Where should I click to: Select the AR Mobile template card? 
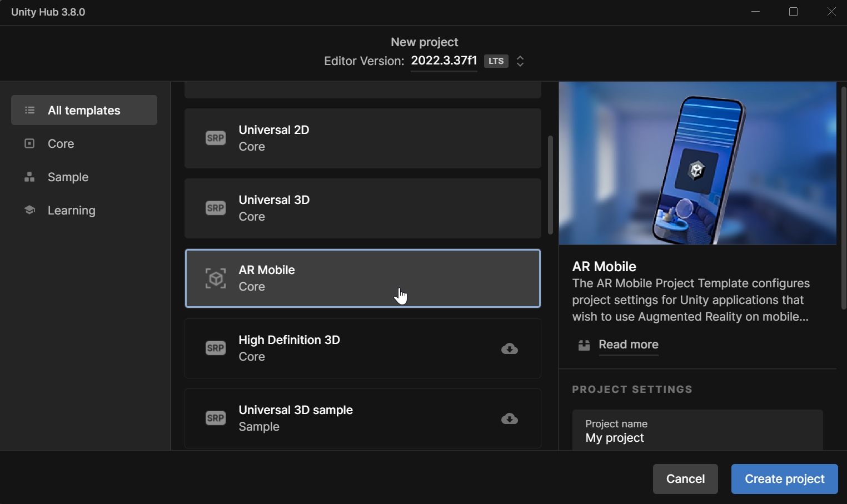[362, 278]
